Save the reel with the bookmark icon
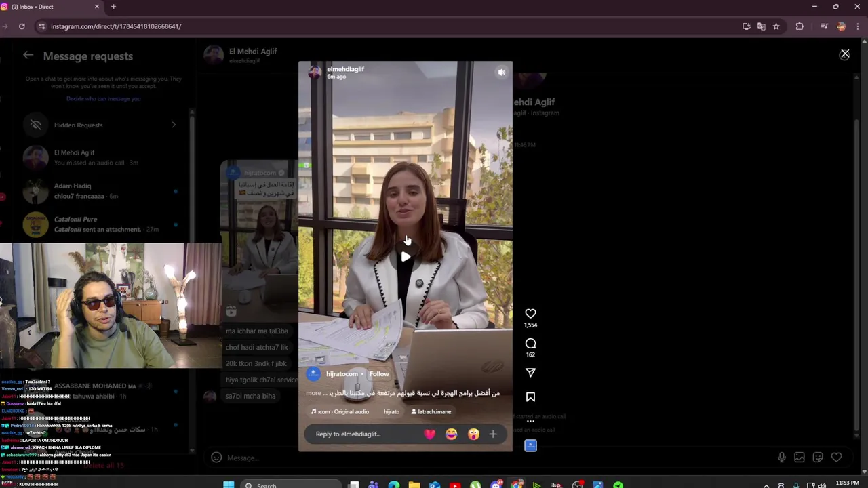 (x=530, y=397)
